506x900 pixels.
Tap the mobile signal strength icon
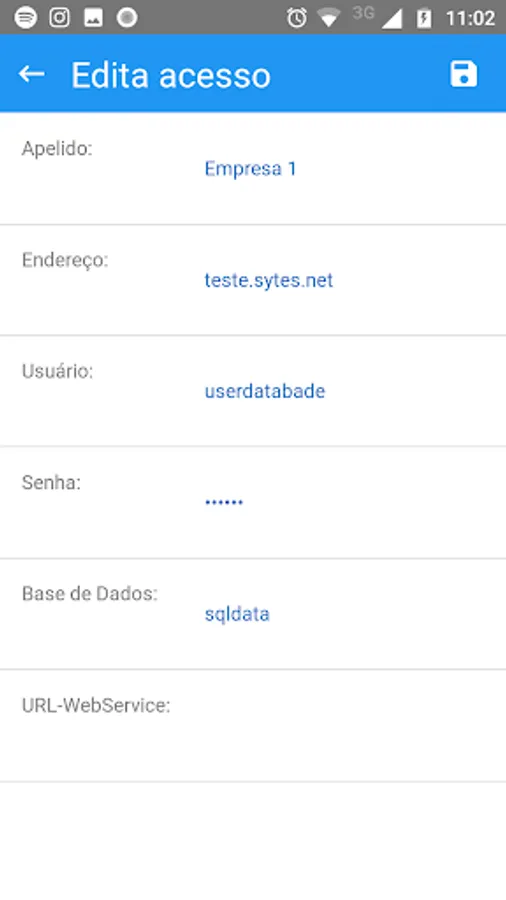[392, 18]
